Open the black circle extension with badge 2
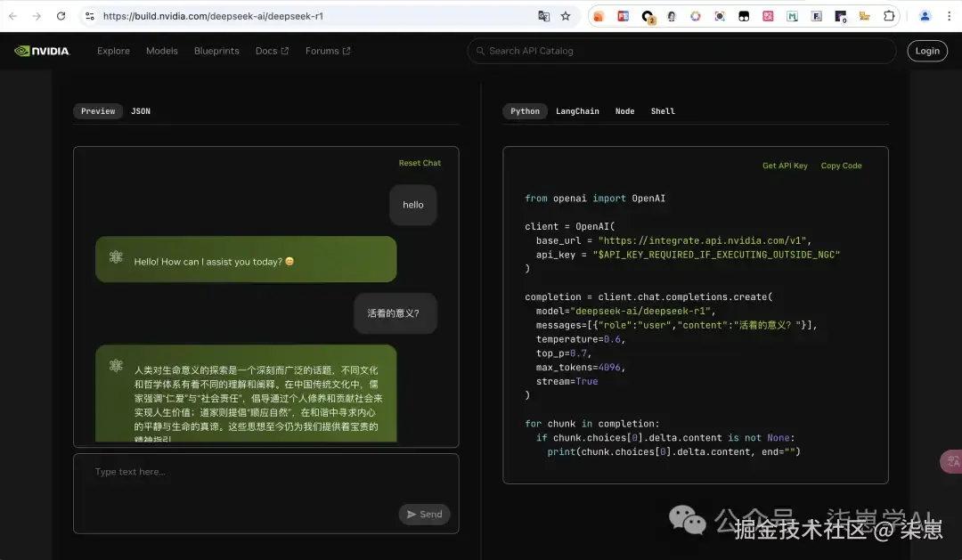The height and width of the screenshot is (560, 962). pos(648,17)
